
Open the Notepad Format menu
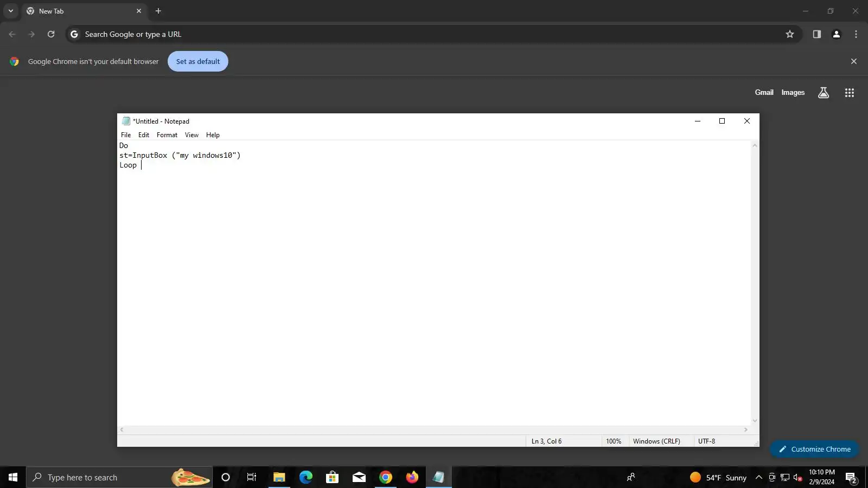[x=167, y=135]
